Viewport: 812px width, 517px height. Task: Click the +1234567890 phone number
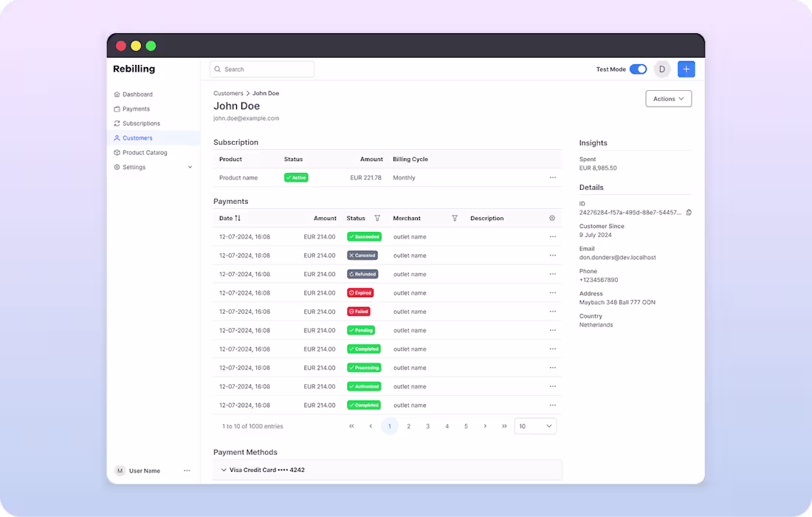tap(599, 280)
